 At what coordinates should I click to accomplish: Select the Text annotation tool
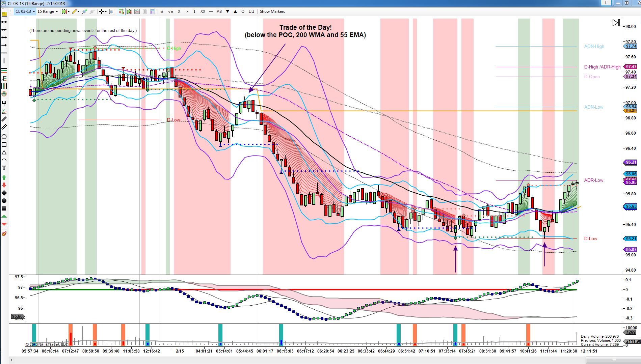(x=4, y=168)
